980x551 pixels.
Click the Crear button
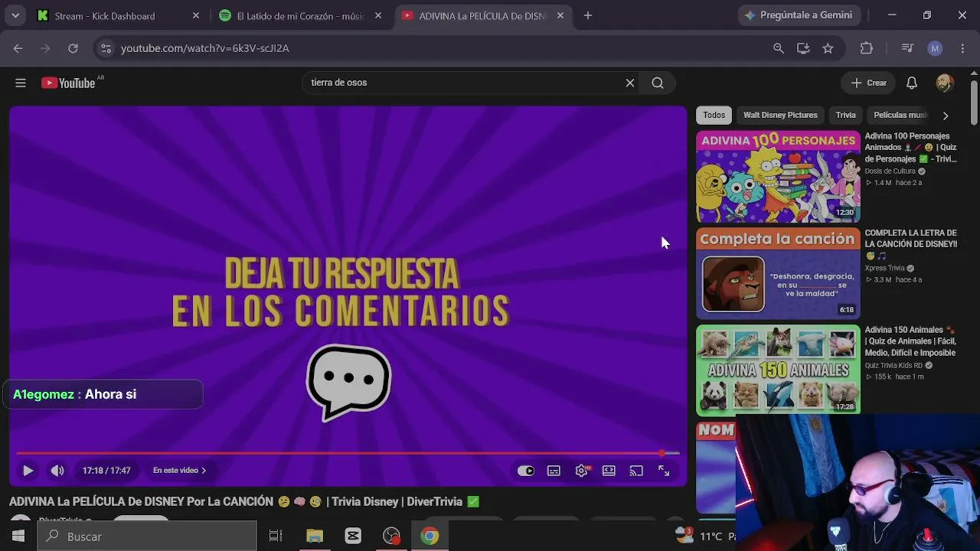[869, 83]
